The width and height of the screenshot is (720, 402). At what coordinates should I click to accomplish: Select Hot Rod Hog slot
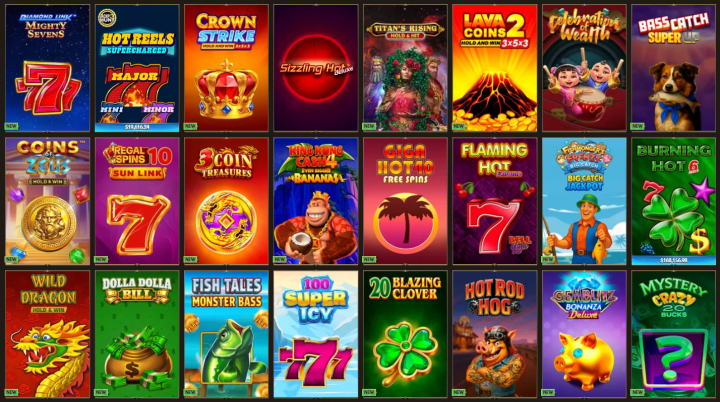coord(495,334)
